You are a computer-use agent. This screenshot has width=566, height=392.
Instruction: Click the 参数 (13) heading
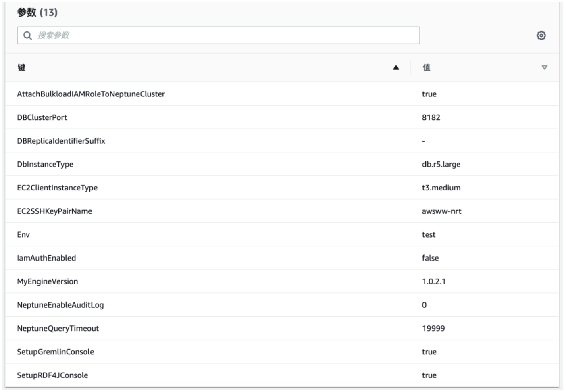click(x=37, y=13)
